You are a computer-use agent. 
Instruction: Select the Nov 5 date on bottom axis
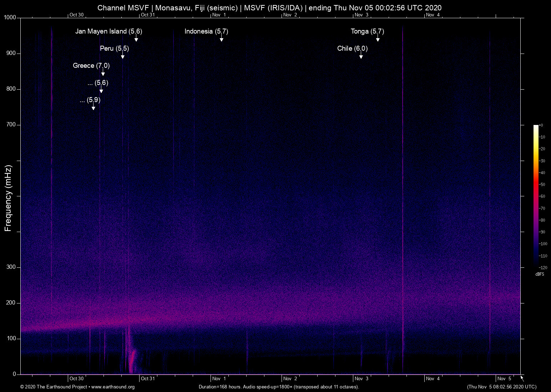[504, 378]
